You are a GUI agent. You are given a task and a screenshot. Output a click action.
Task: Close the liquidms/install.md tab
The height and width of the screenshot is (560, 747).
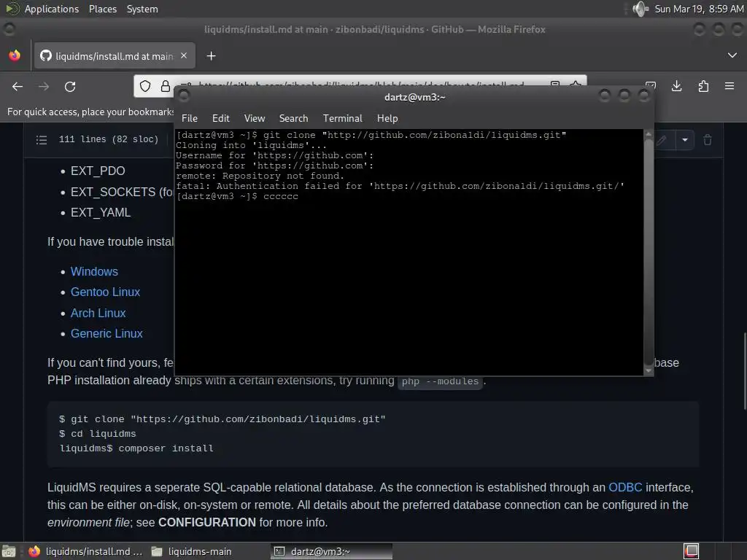(184, 55)
